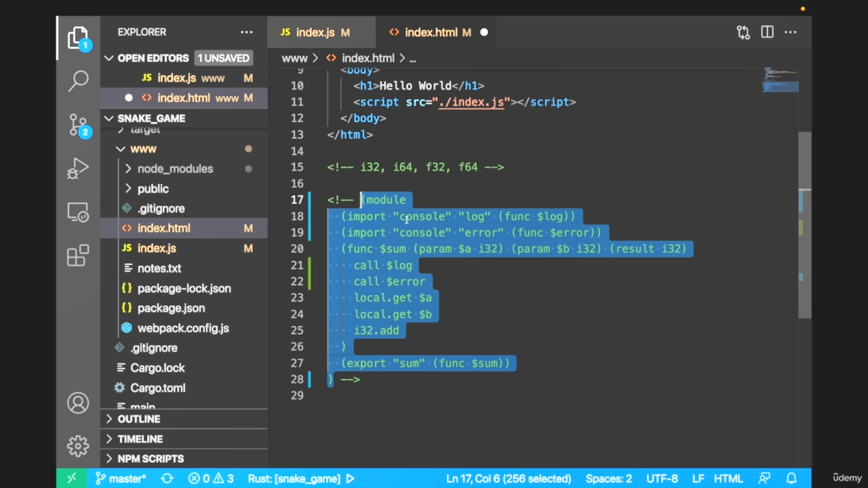Expand the public folder
The width and height of the screenshot is (868, 488).
tap(153, 188)
